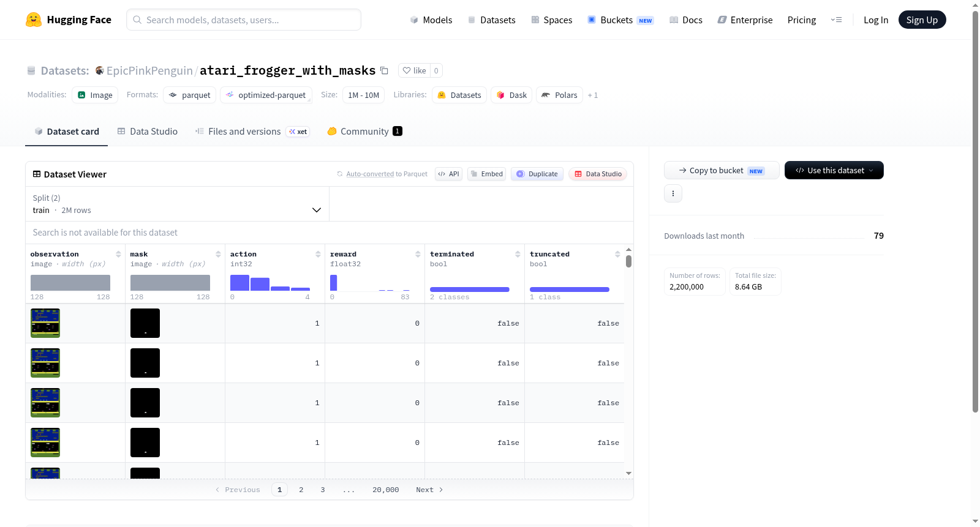This screenshot has height=527, width=980.
Task: Select the 1M - 10M size tag
Action: point(364,95)
